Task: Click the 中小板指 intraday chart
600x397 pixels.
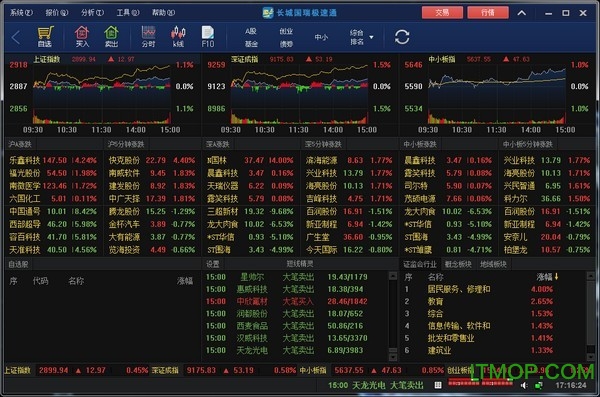Action: coord(497,94)
